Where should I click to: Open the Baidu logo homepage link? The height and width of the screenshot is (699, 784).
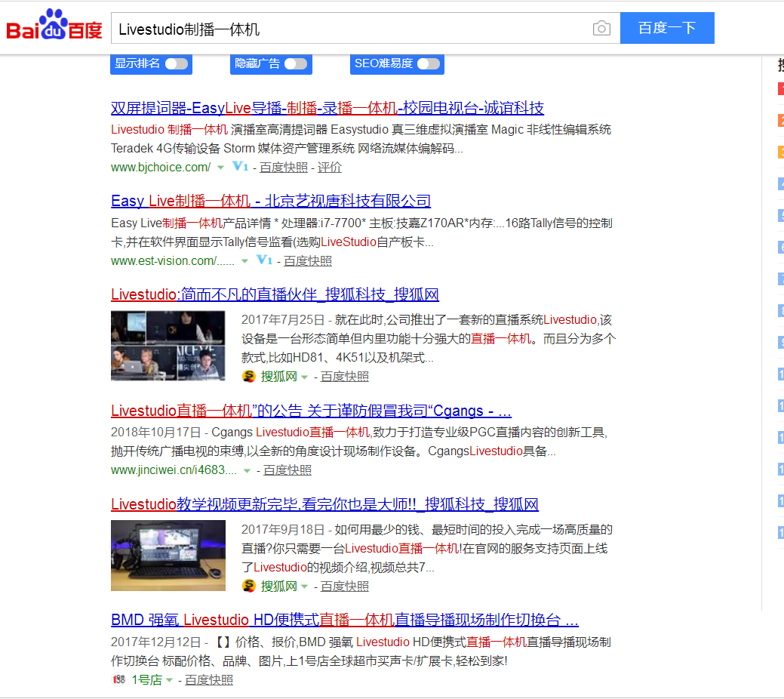[54, 24]
